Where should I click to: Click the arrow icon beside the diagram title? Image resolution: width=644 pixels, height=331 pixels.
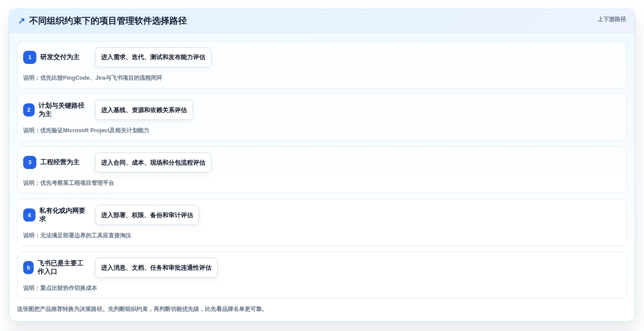click(21, 21)
